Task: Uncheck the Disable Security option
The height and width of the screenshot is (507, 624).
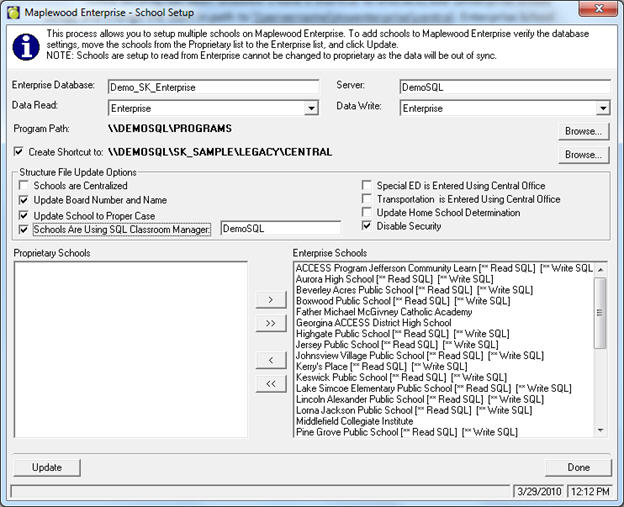Action: (367, 227)
